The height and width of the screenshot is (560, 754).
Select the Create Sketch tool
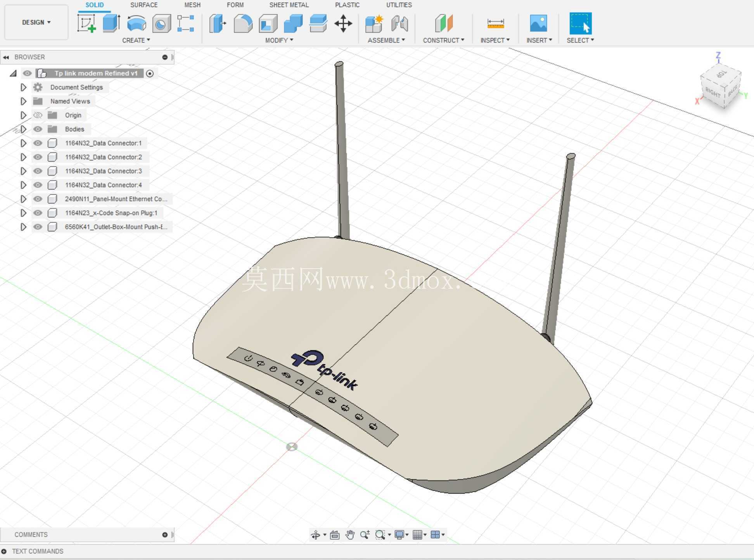(x=86, y=23)
